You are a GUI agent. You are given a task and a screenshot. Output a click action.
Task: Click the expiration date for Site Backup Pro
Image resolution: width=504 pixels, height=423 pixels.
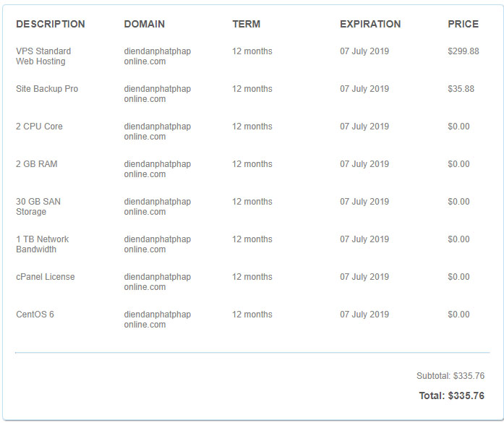(x=364, y=89)
